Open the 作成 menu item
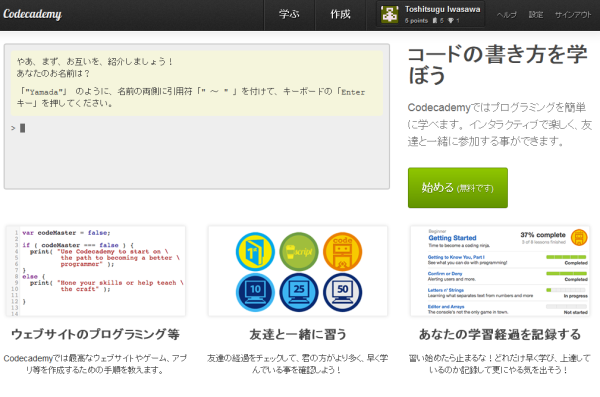Viewport: 600px width, 397px height. [x=341, y=15]
